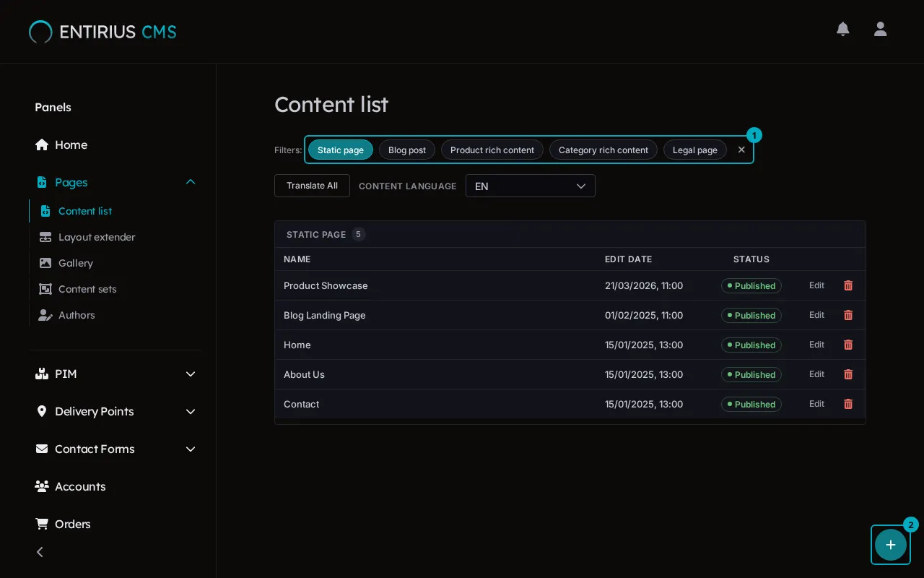Viewport: 924px width, 578px height.
Task: Open Layout extender in the sidebar
Action: 115,237
